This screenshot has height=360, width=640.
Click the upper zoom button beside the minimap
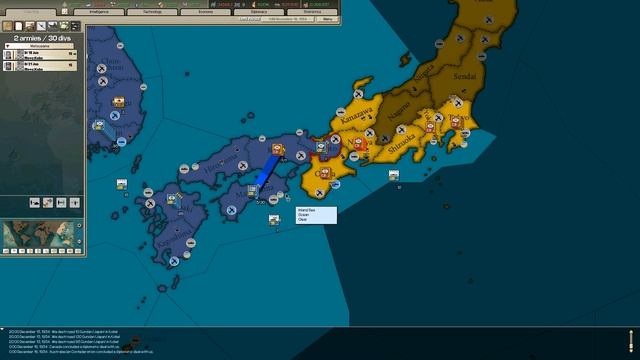79,225
